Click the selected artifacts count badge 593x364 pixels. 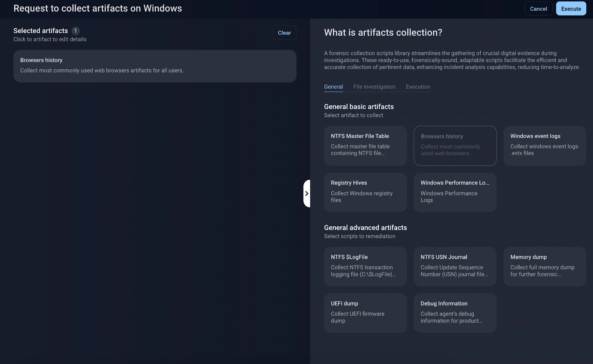(76, 31)
